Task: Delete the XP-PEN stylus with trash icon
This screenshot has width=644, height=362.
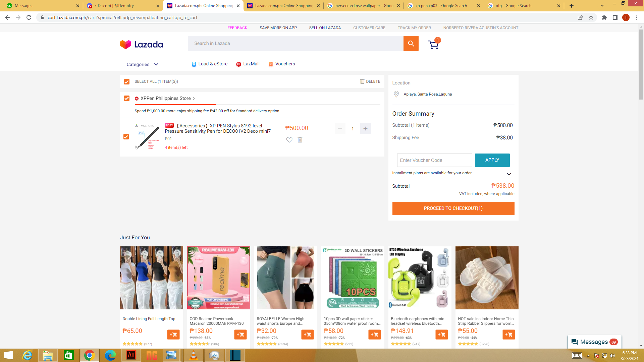Action: (300, 140)
